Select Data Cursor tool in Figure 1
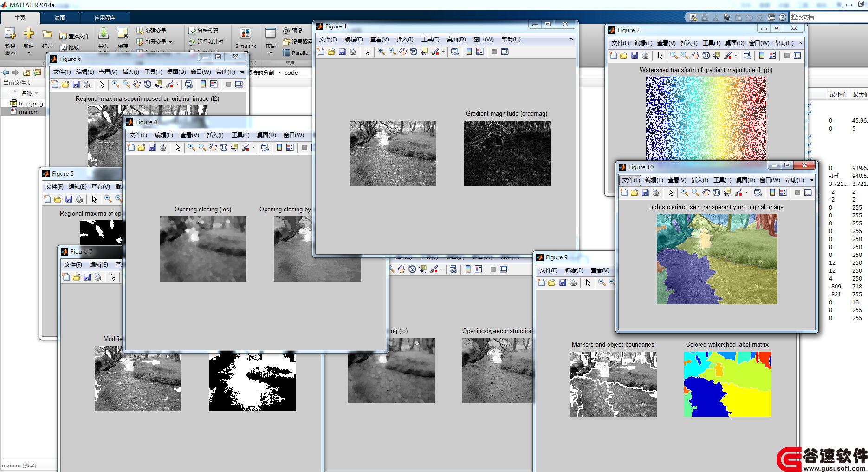The width and height of the screenshot is (868, 472). (x=424, y=52)
